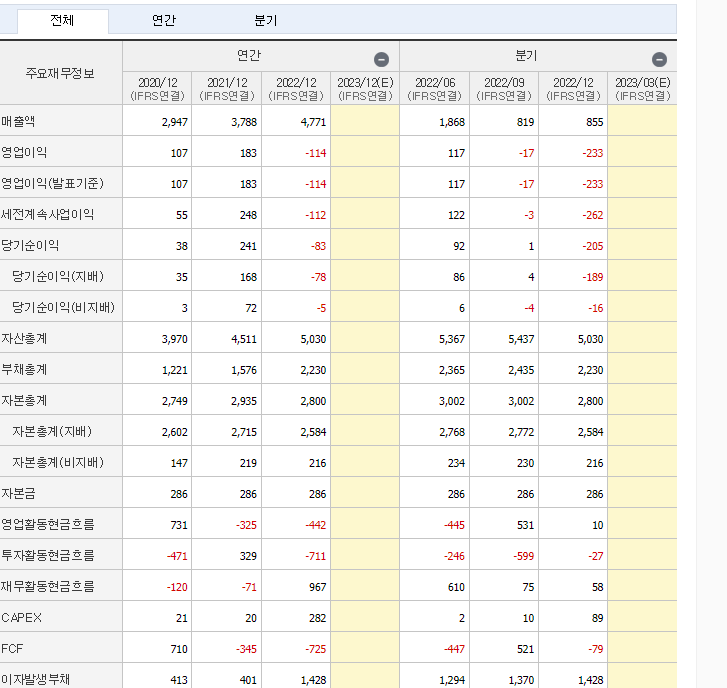
Task: Click the 영업활동현금흐름 row label
Action: pos(48,525)
